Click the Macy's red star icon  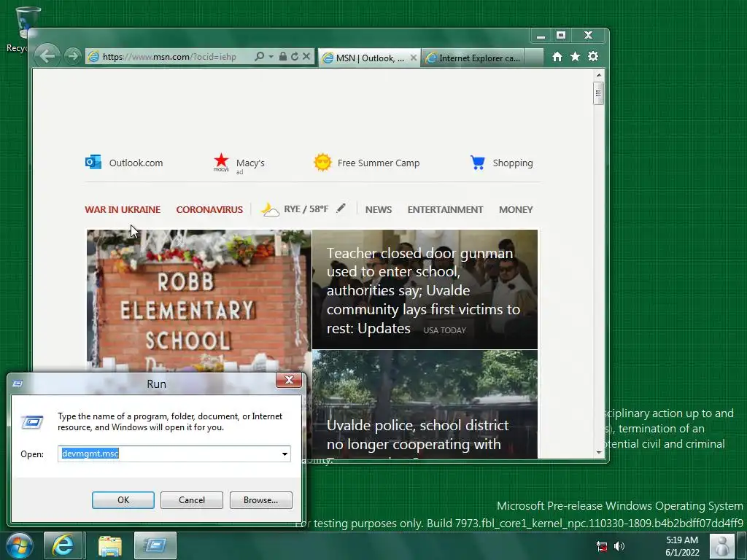[221, 162]
